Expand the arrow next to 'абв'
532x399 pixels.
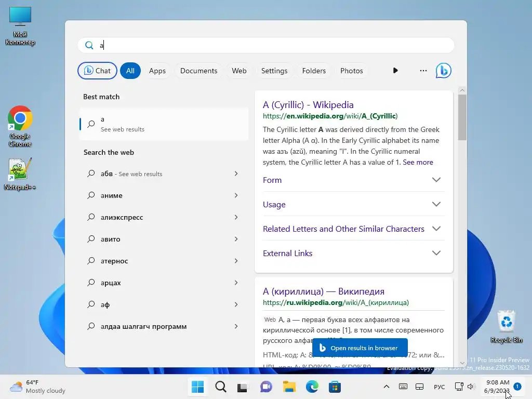coord(236,174)
